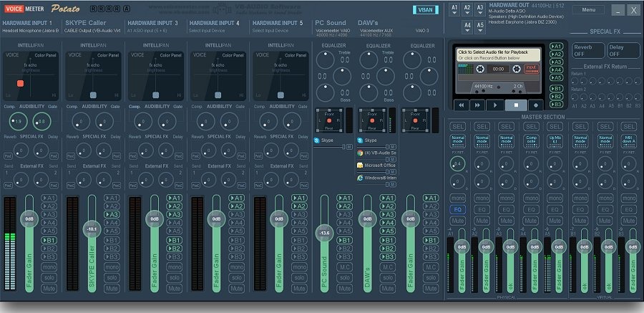Mute Skype app with M under PC Sound
Viewport: 644px width, 313px height.
(x=349, y=147)
